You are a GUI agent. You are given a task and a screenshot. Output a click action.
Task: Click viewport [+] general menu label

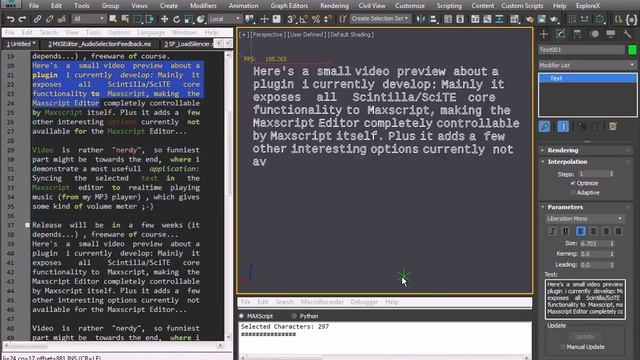click(x=244, y=35)
